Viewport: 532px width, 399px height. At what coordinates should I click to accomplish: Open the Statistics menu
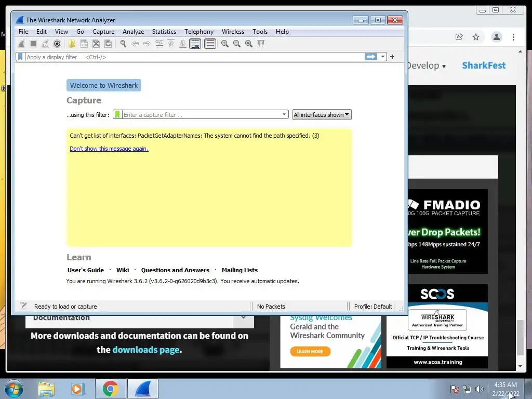164,32
